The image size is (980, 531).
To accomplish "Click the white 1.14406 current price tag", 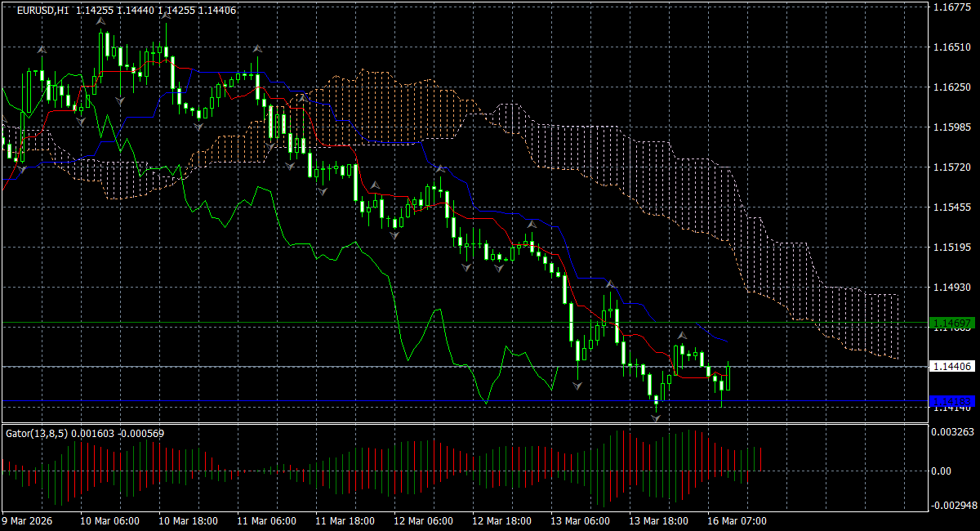I will pyautogui.click(x=951, y=367).
